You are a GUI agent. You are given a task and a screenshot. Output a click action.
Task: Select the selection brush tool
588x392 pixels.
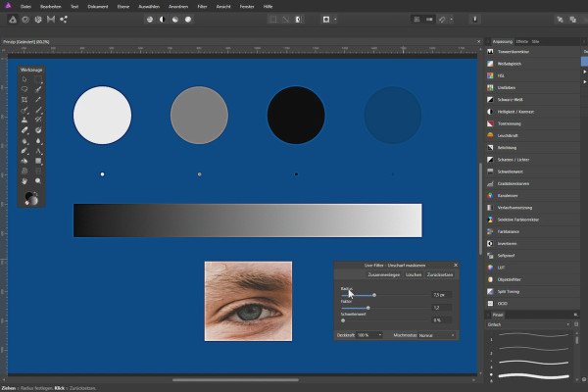click(38, 89)
